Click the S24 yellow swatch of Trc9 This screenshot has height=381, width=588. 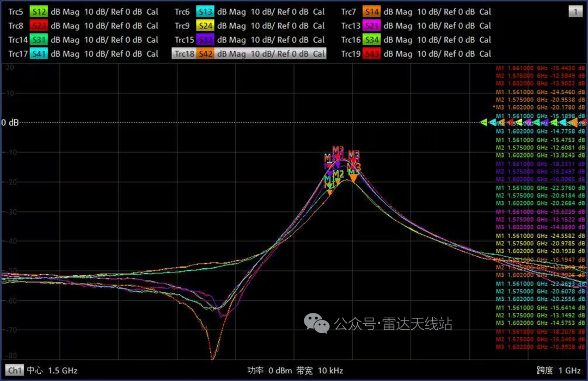point(205,26)
